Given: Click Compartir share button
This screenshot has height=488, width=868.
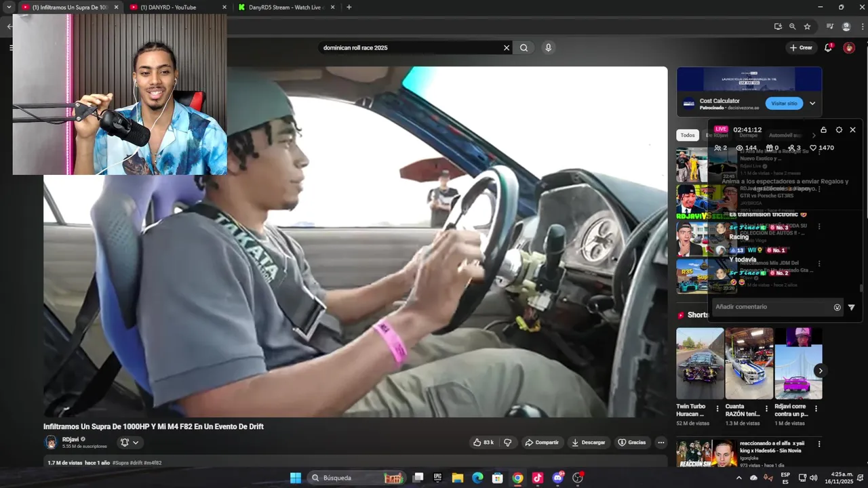Looking at the screenshot, I should [x=542, y=443].
